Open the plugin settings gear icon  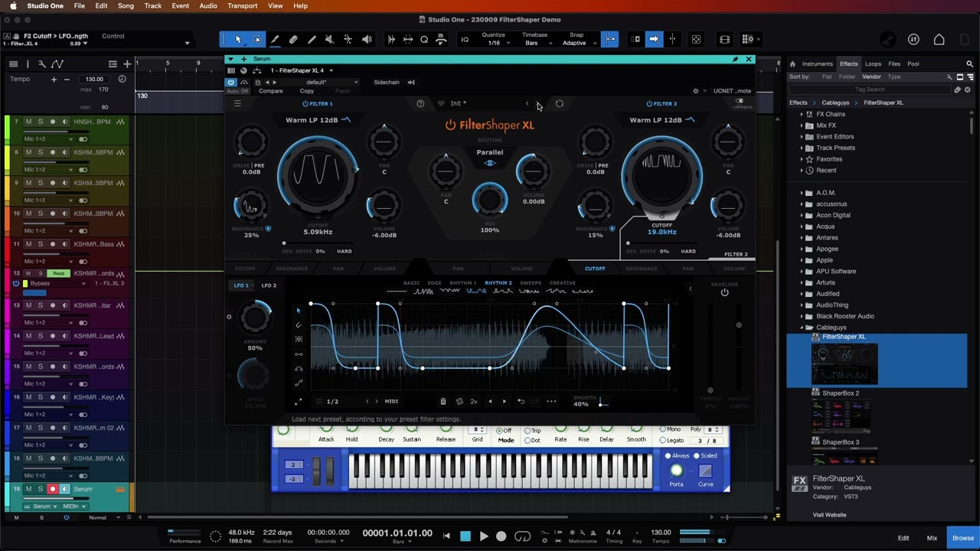tap(695, 91)
